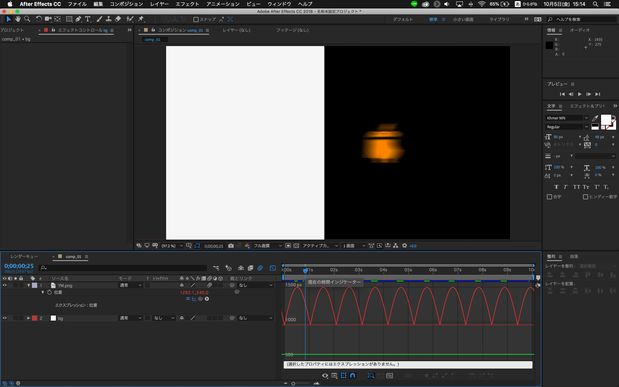619x387 pixels.
Task: Open the bg layer blending mode dropdown
Action: pos(131,318)
